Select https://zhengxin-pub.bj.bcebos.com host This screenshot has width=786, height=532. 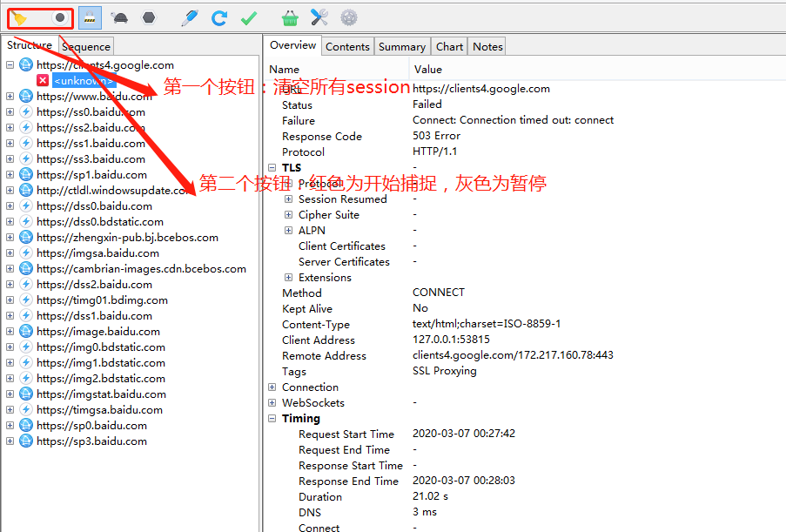click(x=127, y=237)
